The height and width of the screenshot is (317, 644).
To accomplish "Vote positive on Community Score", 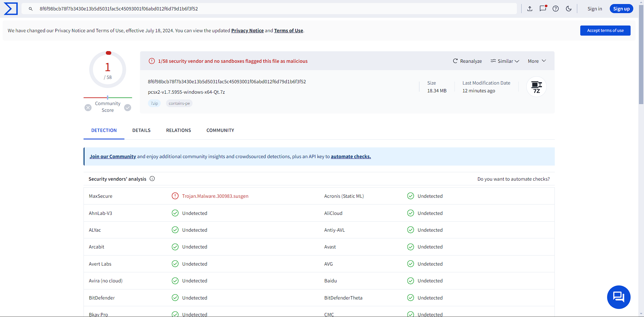I will (127, 107).
